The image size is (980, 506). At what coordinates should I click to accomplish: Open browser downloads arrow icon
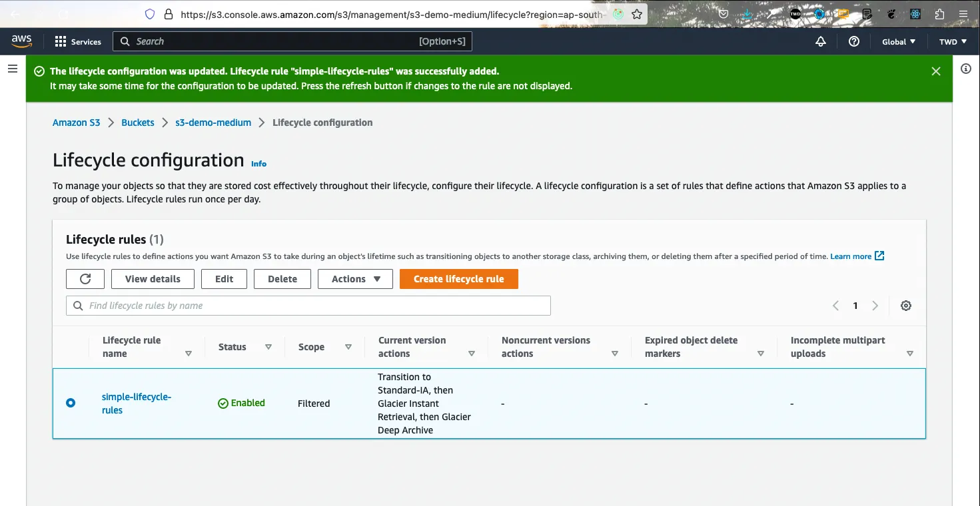pos(747,14)
